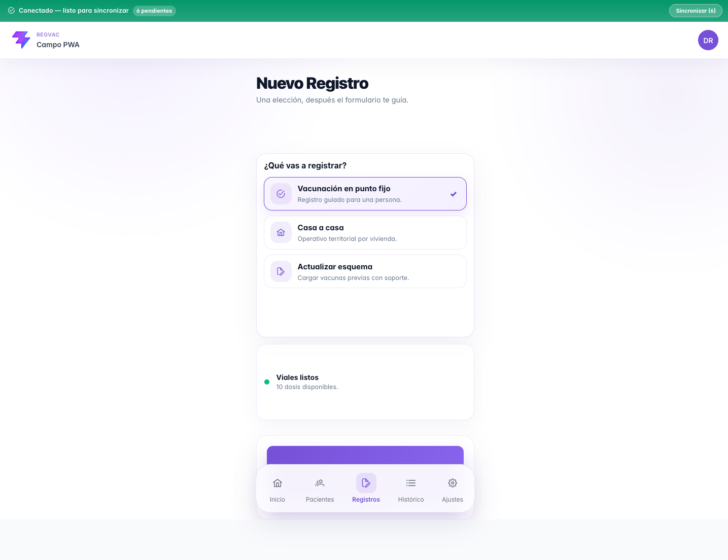
Task: Click the Actualizar esquema document icon
Action: (x=281, y=272)
